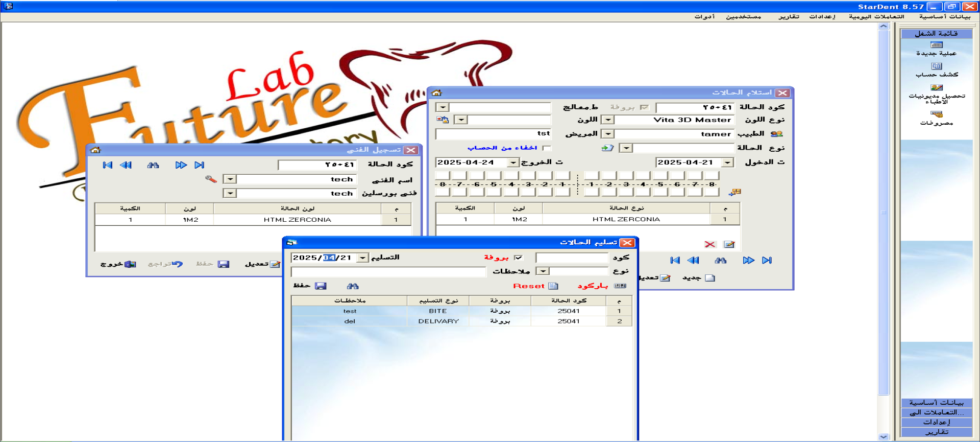
Task: Open ت الدخول date picker 2025-04-21
Action: tap(728, 162)
